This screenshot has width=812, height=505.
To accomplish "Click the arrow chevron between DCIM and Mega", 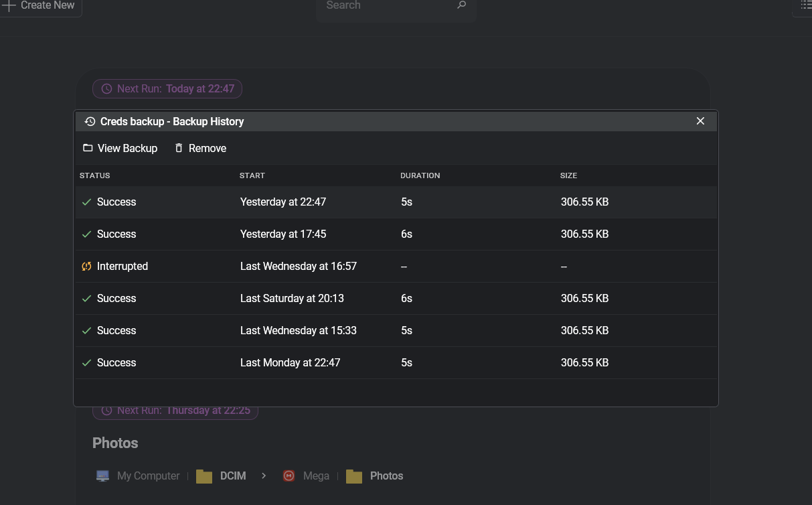I will pos(264,476).
